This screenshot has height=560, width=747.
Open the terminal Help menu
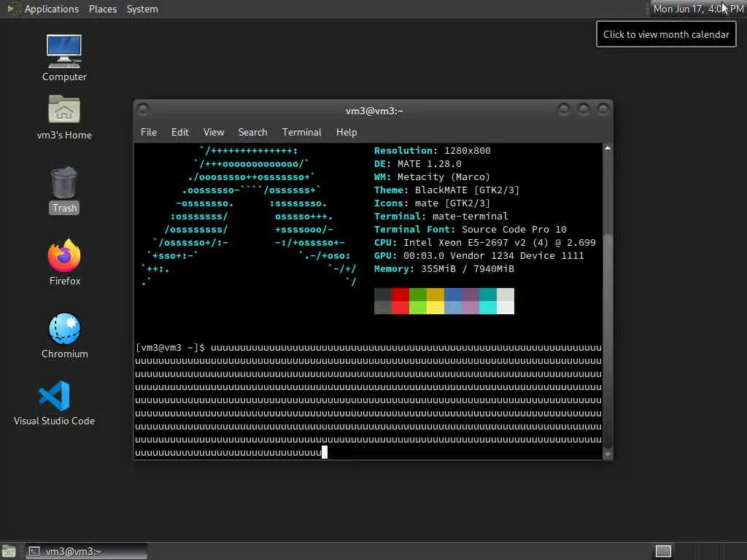[347, 133]
